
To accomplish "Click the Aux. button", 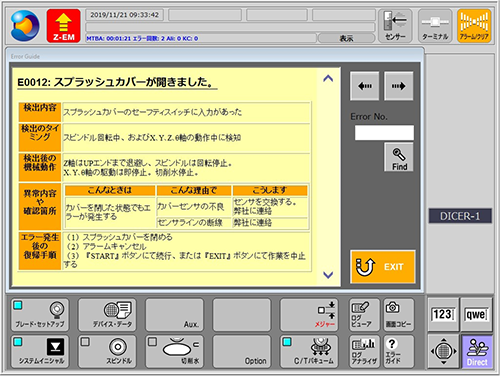I will tap(174, 315).
